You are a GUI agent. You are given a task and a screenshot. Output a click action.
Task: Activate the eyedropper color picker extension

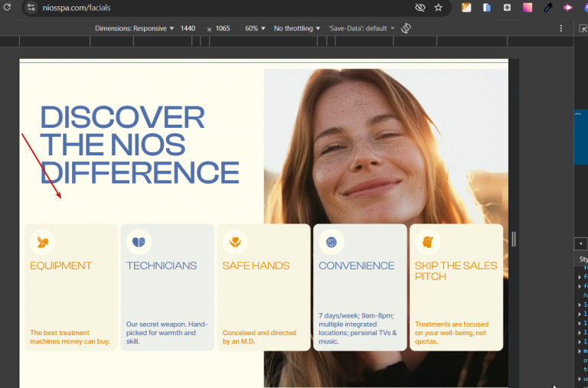[548, 8]
